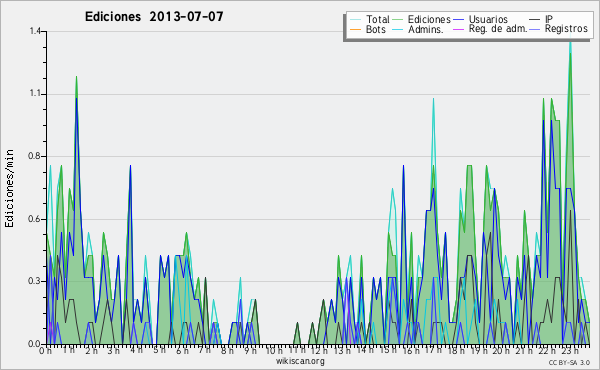
Task: Click the '15 h' x-axis label
Action: pos(388,350)
